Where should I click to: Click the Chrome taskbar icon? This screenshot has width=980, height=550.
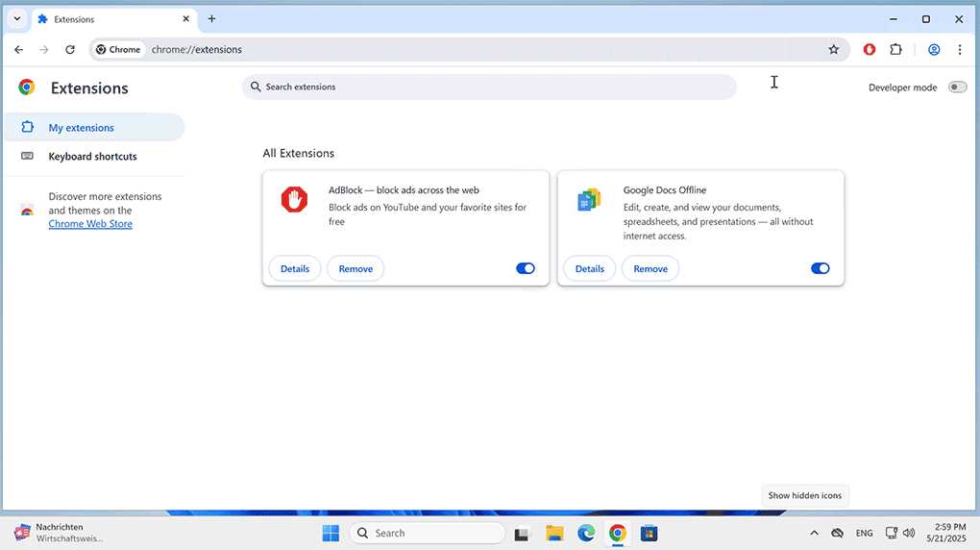pos(618,533)
